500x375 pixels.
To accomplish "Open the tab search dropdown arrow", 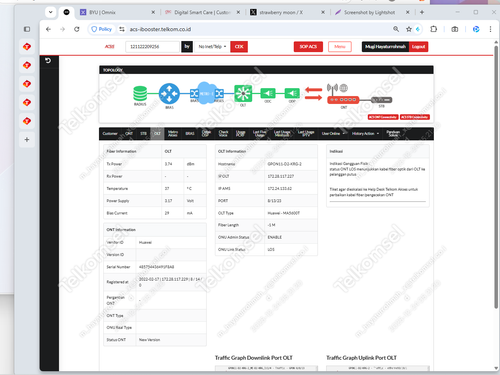I will [x=50, y=12].
